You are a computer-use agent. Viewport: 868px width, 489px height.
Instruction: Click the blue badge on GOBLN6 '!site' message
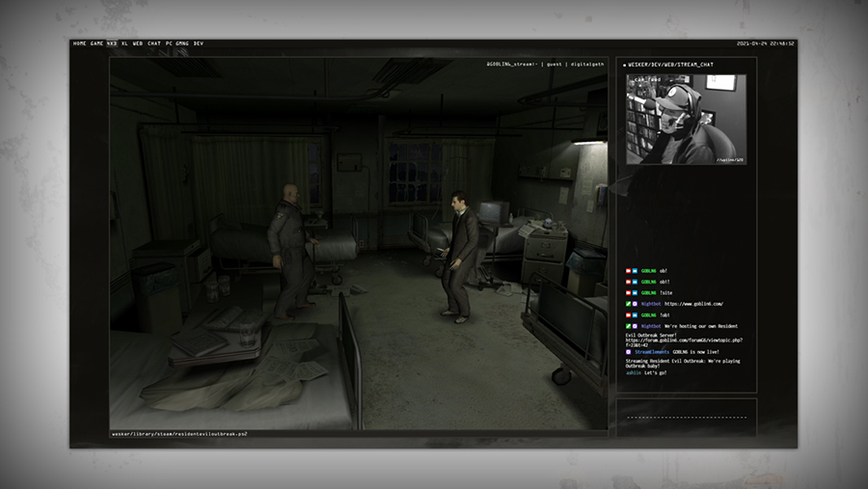pos(635,293)
